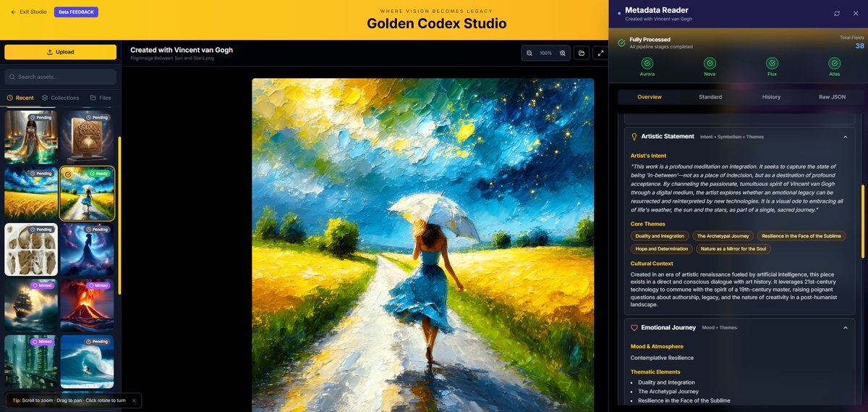Open the folder icon in viewer toolbar

[x=582, y=53]
